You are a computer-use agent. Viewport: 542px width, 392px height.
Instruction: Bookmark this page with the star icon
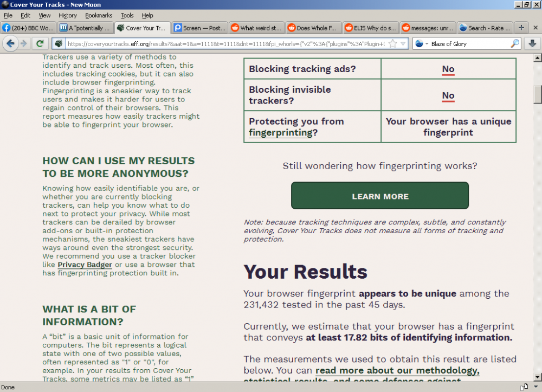point(393,43)
